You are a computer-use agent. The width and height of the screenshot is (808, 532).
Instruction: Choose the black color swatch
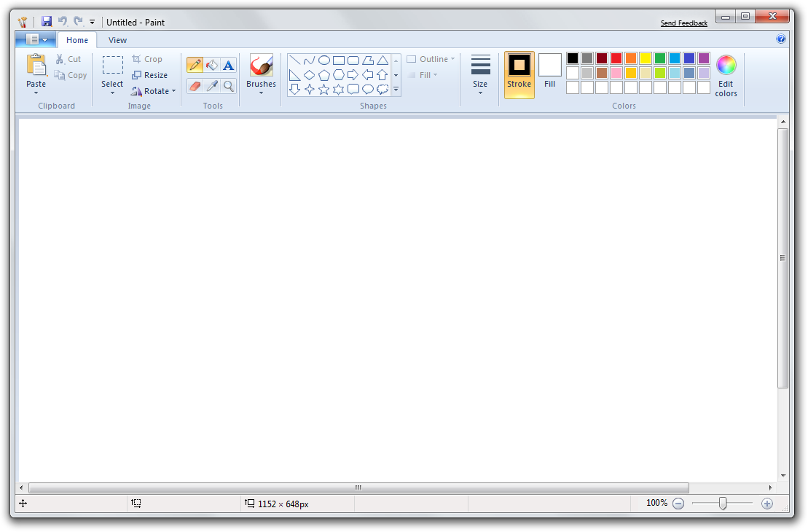coord(573,58)
